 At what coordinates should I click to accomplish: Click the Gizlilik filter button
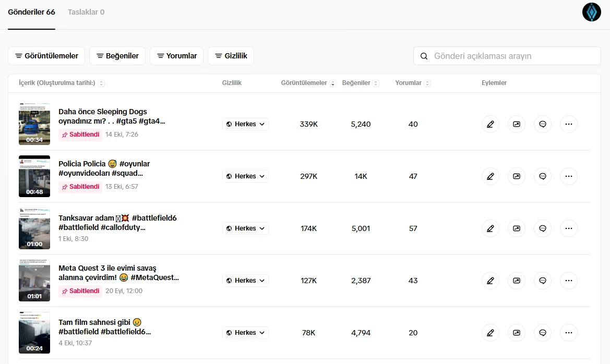point(231,56)
